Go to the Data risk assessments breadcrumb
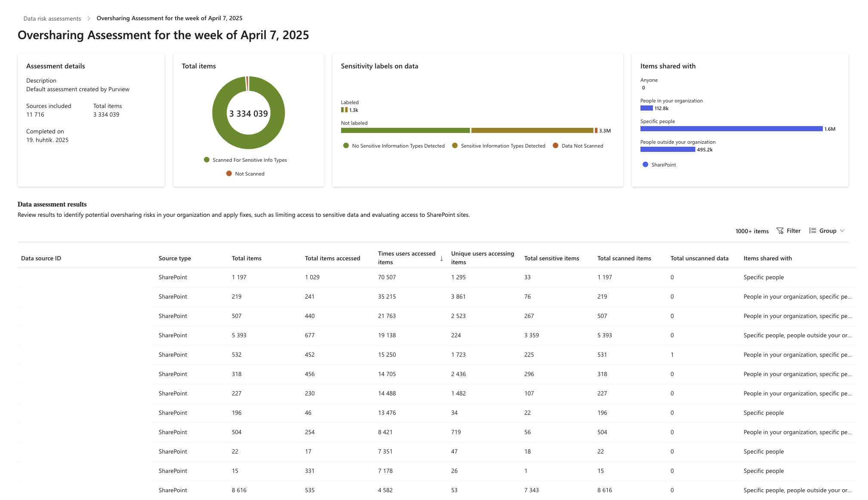This screenshot has height=500, width=868. 52,19
